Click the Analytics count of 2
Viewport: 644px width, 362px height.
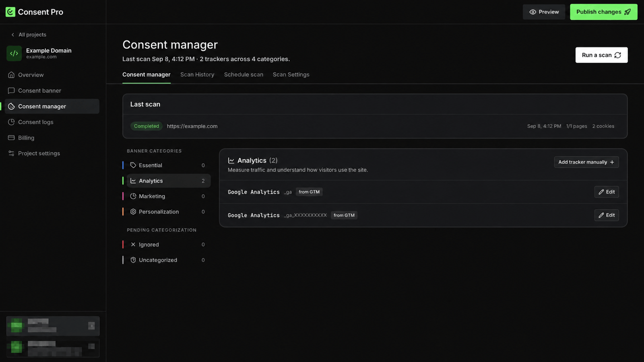tap(203, 181)
